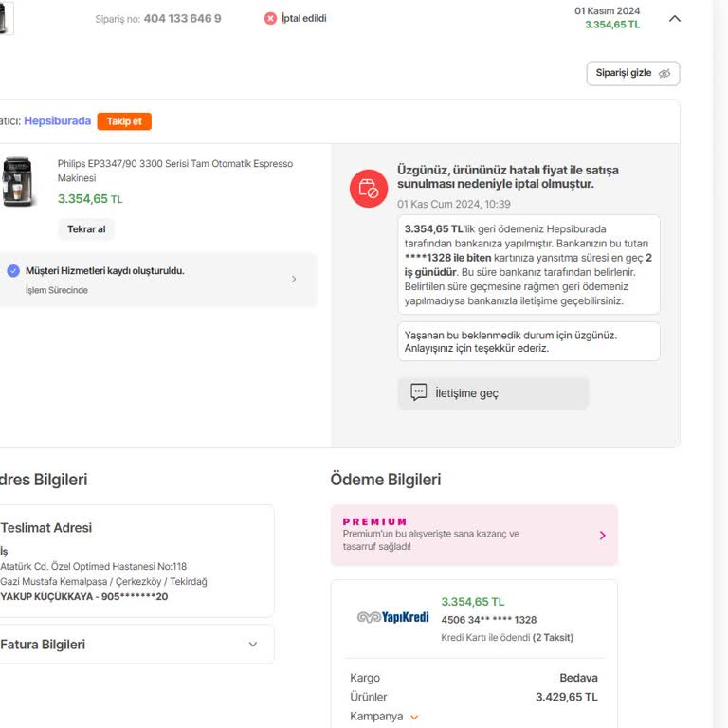Click the Teslimat Adresi heading
Image resolution: width=728 pixels, height=728 pixels.
coord(45,527)
